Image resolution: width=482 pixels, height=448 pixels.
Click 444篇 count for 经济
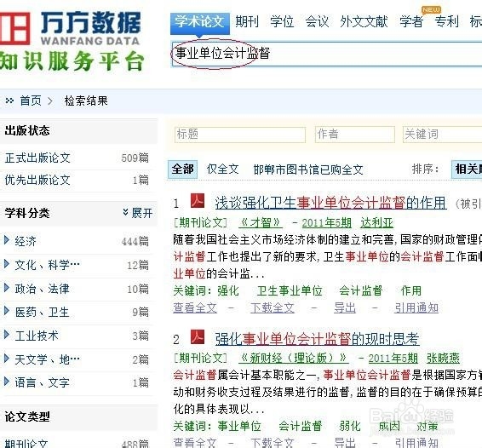(x=135, y=241)
